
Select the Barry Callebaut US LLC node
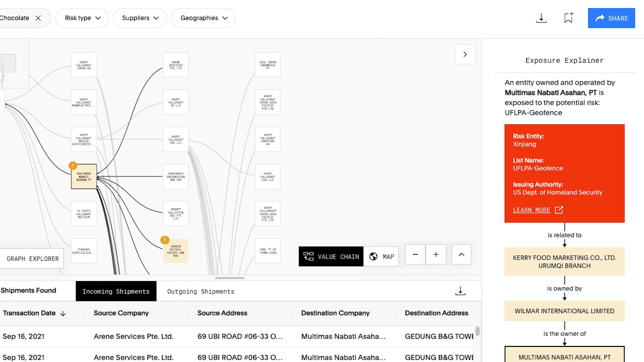pos(176,102)
